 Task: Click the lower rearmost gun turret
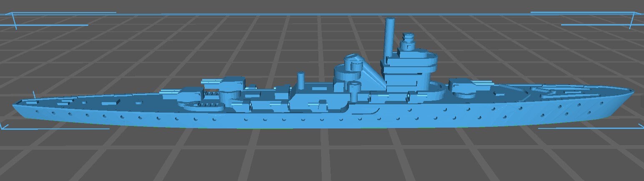(190, 94)
